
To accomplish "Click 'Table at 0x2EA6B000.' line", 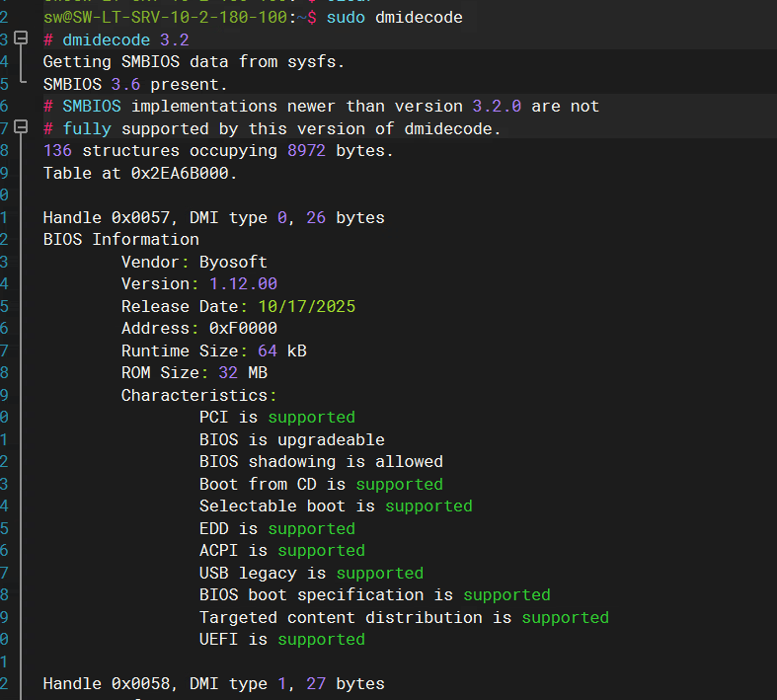I will (140, 173).
